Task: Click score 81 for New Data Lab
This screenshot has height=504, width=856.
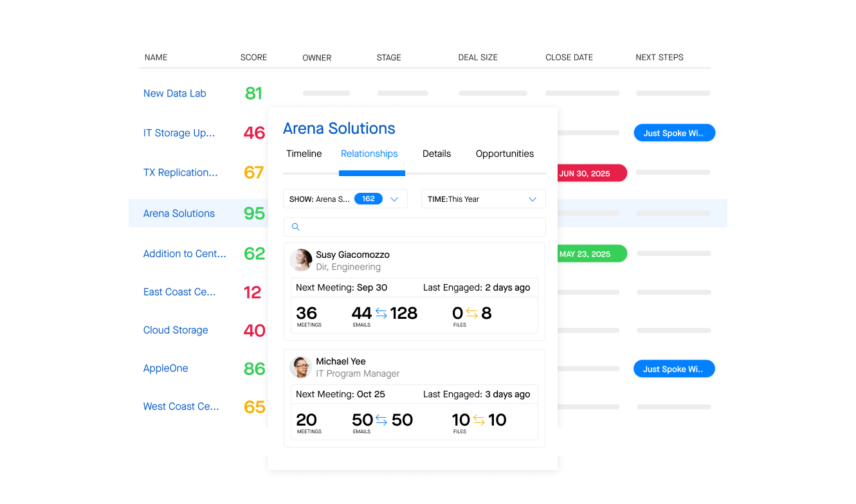Action: 253,93
